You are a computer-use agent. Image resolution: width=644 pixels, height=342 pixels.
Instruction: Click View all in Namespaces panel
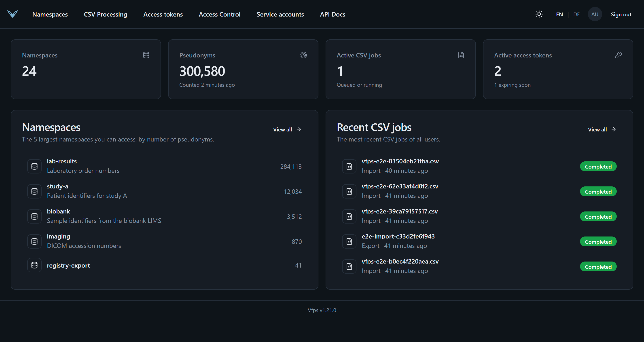[287, 129]
